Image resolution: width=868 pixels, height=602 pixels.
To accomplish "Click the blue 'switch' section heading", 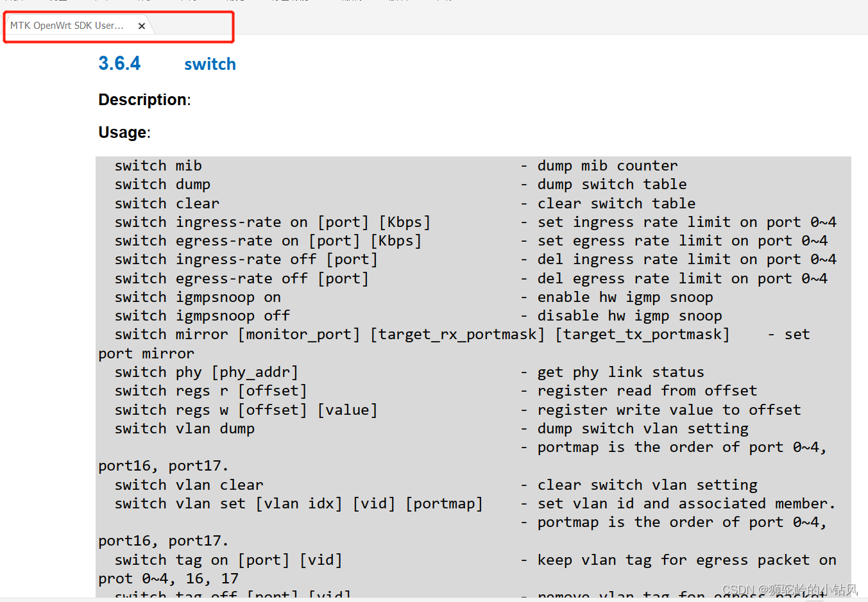I will [210, 64].
